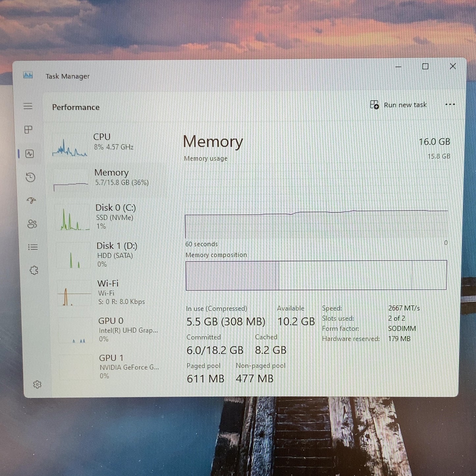The width and height of the screenshot is (476, 476).
Task: Click the Cached value 8.2 GB
Action: 270,350
